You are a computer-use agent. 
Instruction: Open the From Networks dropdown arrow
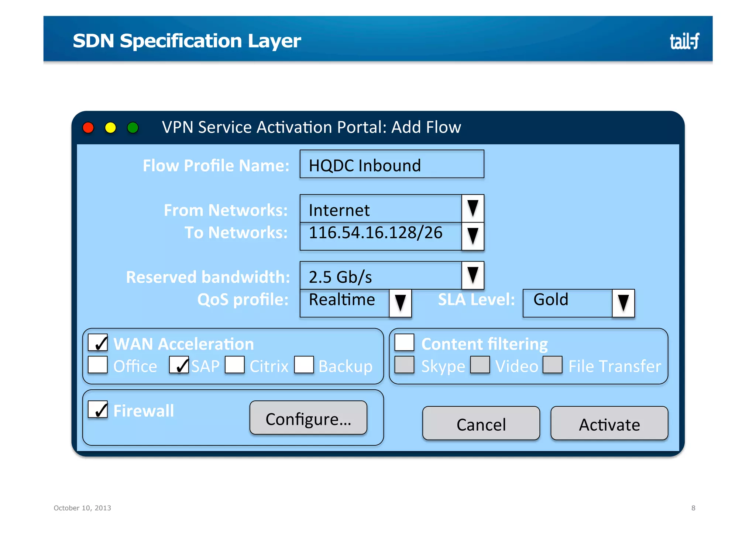(473, 209)
